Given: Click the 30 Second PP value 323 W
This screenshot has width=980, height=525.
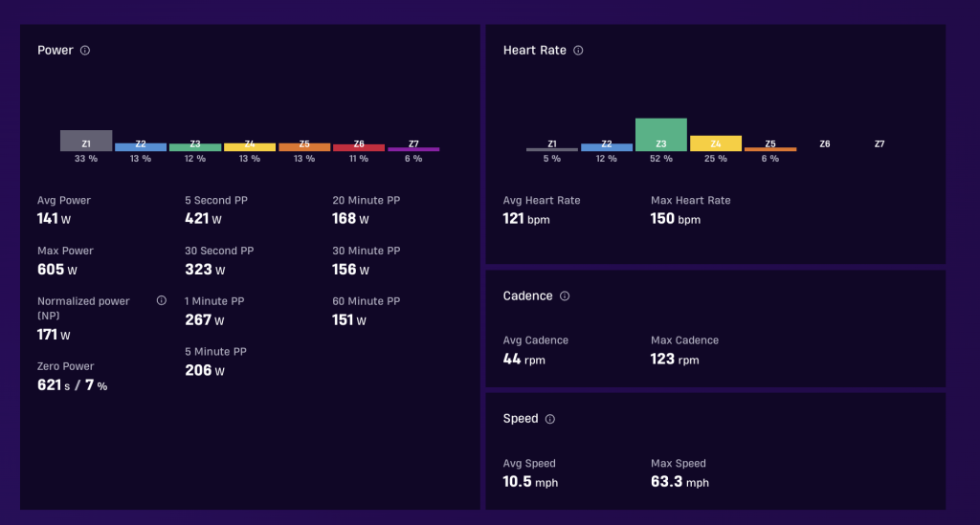Looking at the screenshot, I should click(205, 270).
